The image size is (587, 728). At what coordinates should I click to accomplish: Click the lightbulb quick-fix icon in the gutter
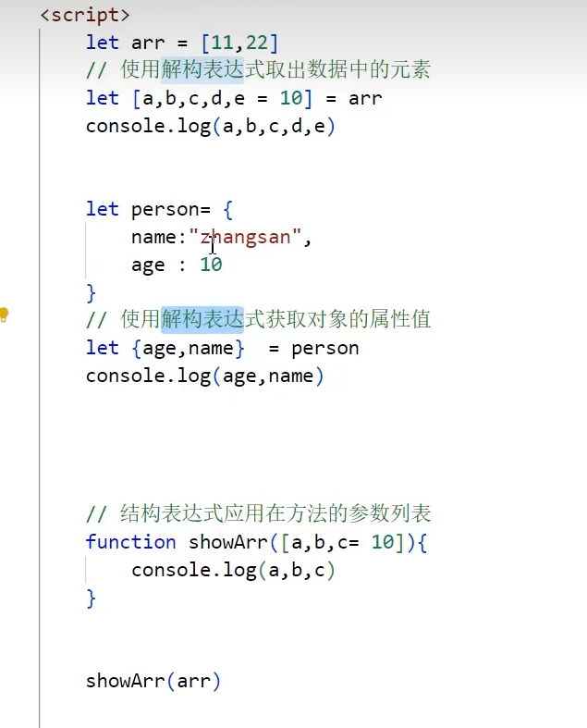click(4, 315)
